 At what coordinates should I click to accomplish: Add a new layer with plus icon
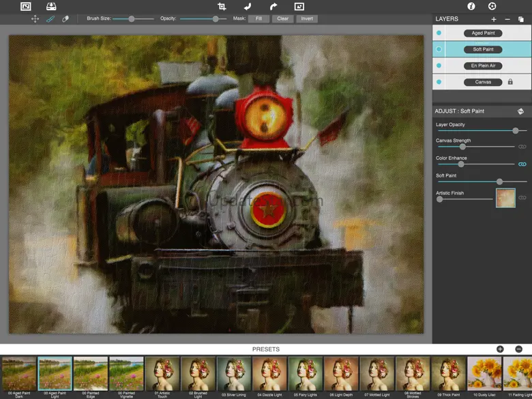494,19
